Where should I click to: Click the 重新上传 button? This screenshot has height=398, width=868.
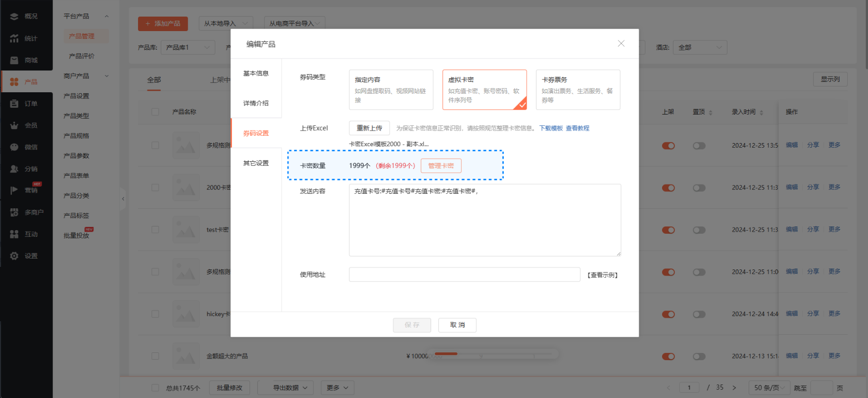coord(369,128)
